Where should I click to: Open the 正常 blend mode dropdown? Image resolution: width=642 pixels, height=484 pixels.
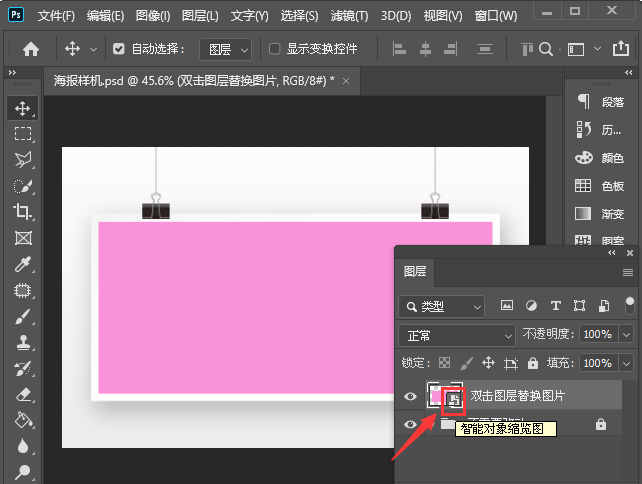click(x=456, y=335)
